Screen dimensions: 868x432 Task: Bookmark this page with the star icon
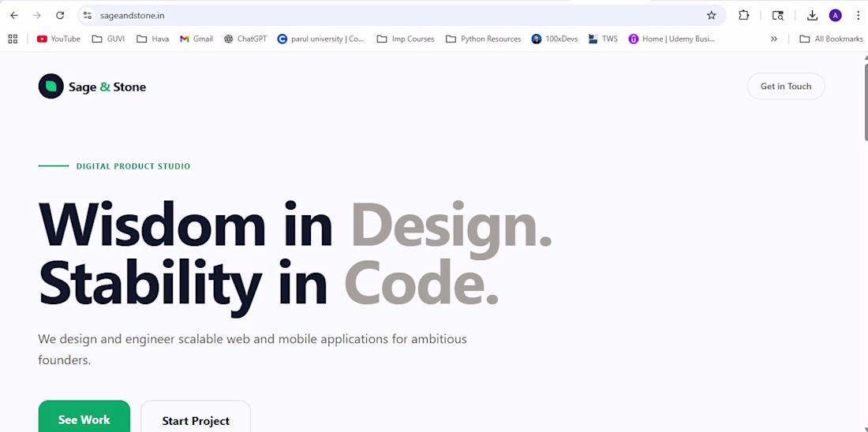[x=711, y=16]
